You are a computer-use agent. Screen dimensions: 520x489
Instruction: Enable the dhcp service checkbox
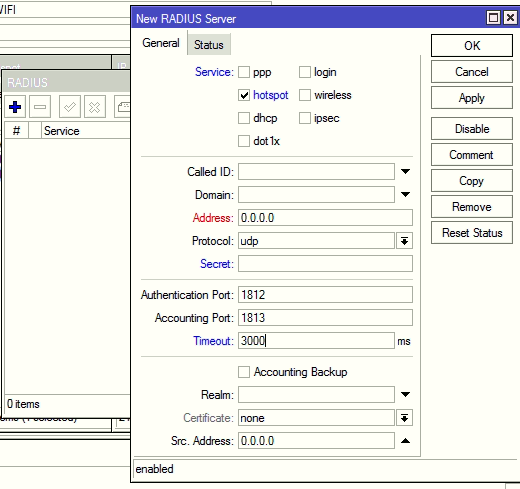pyautogui.click(x=244, y=118)
